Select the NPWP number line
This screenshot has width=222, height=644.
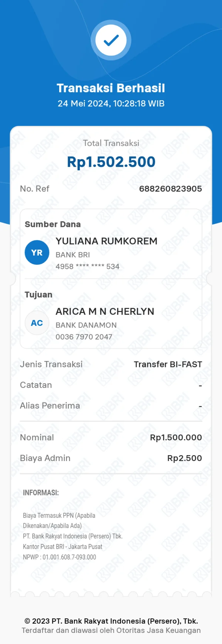click(60, 557)
